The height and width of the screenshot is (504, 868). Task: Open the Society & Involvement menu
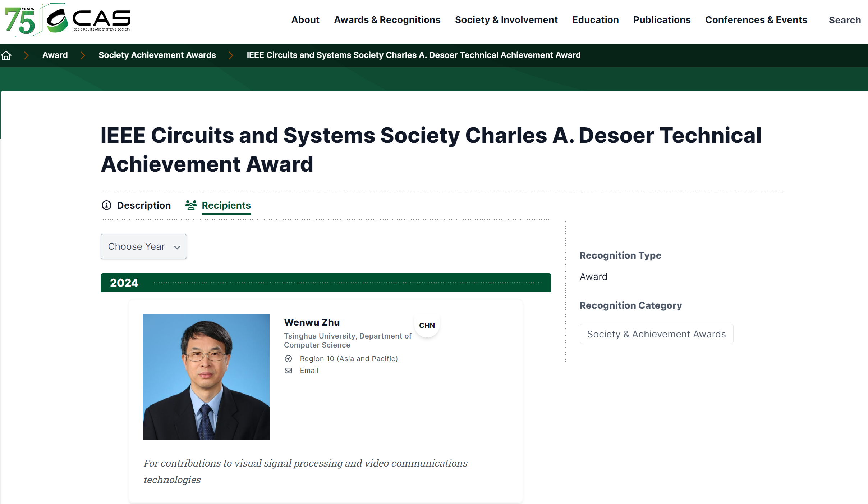(x=506, y=20)
